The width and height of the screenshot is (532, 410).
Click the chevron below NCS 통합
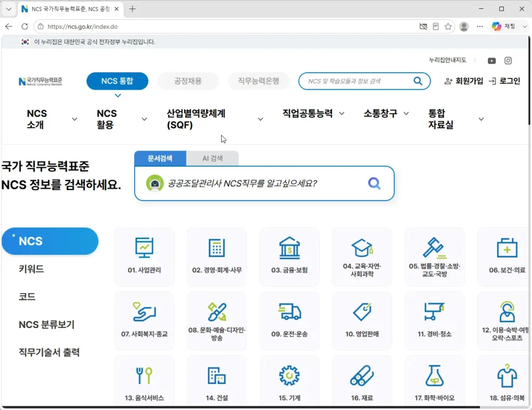[118, 95]
